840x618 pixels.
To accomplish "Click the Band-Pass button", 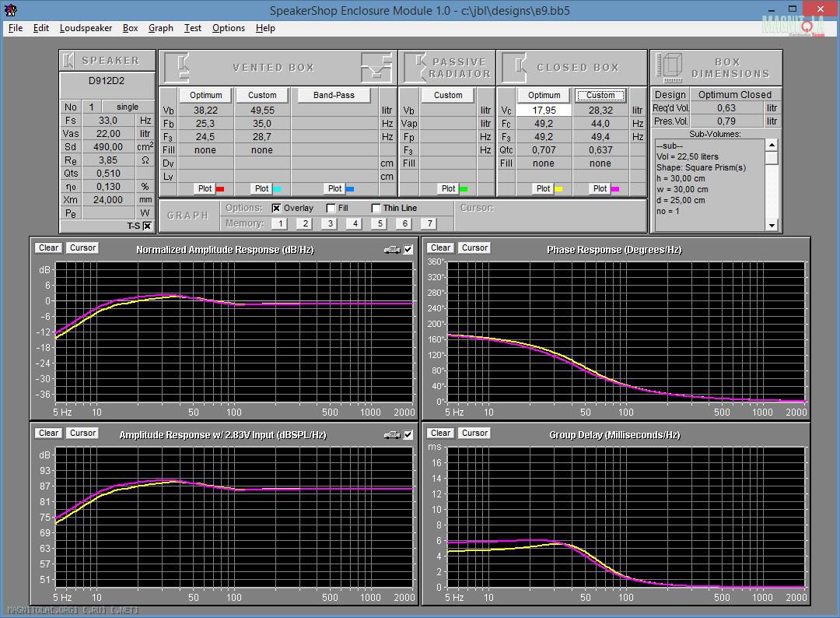I will [334, 96].
